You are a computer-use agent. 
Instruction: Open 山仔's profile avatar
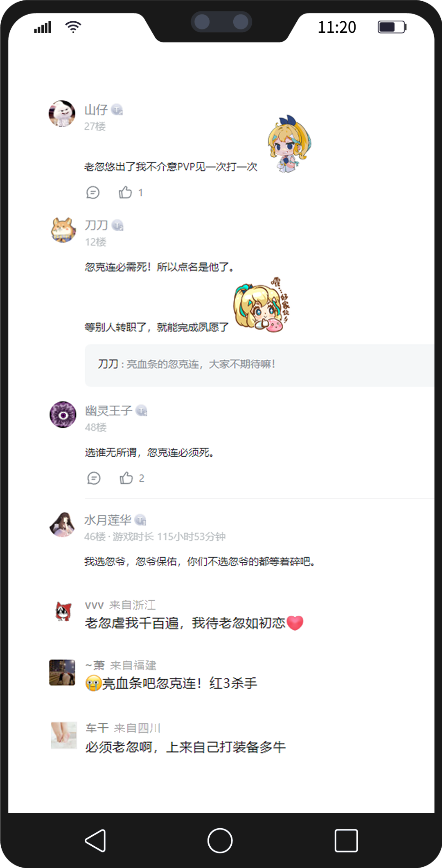tap(62, 114)
